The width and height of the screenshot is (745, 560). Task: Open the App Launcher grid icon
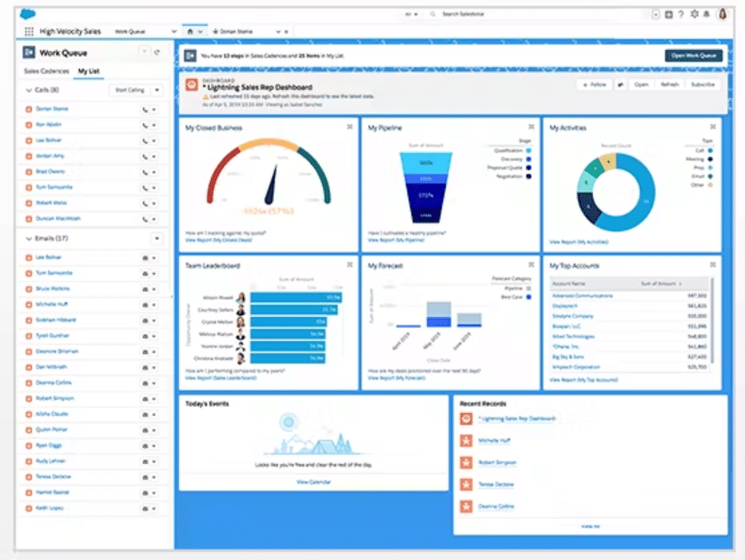29,31
